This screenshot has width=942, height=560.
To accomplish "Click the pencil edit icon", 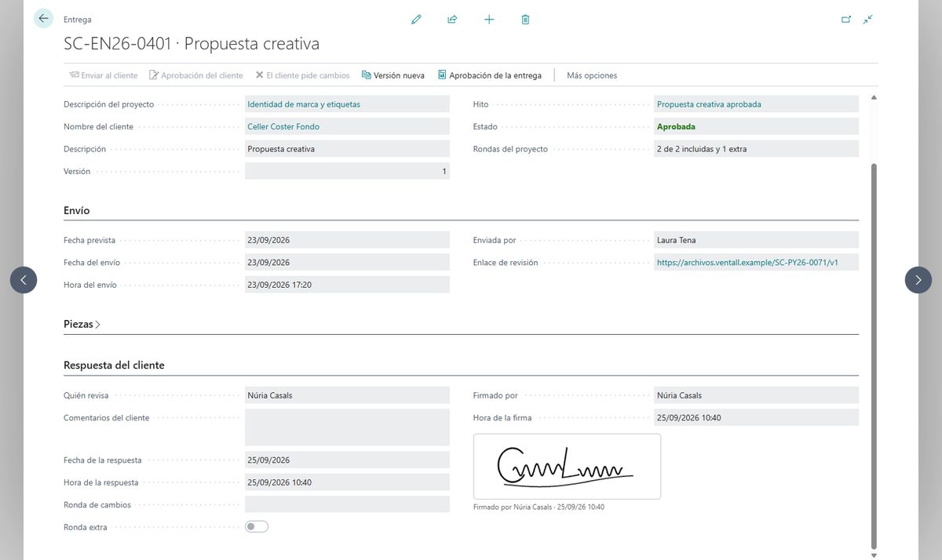I will coord(416,20).
